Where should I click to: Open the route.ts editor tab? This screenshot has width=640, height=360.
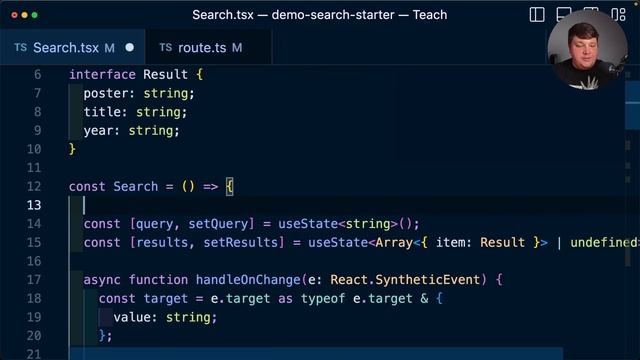[x=208, y=48]
